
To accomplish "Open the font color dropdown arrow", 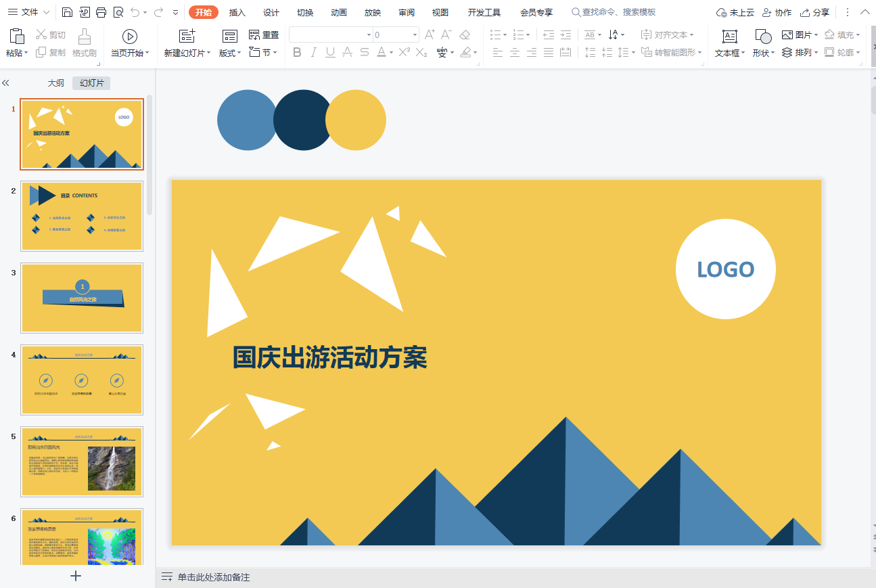I will [392, 52].
